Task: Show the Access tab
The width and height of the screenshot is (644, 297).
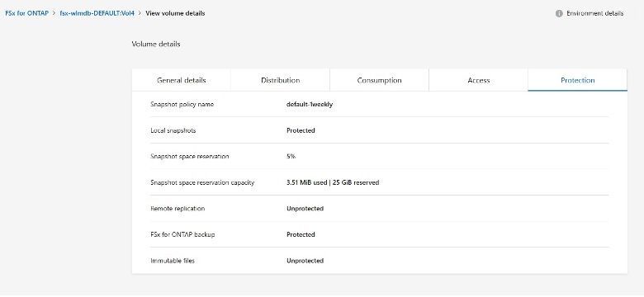Action: point(479,80)
